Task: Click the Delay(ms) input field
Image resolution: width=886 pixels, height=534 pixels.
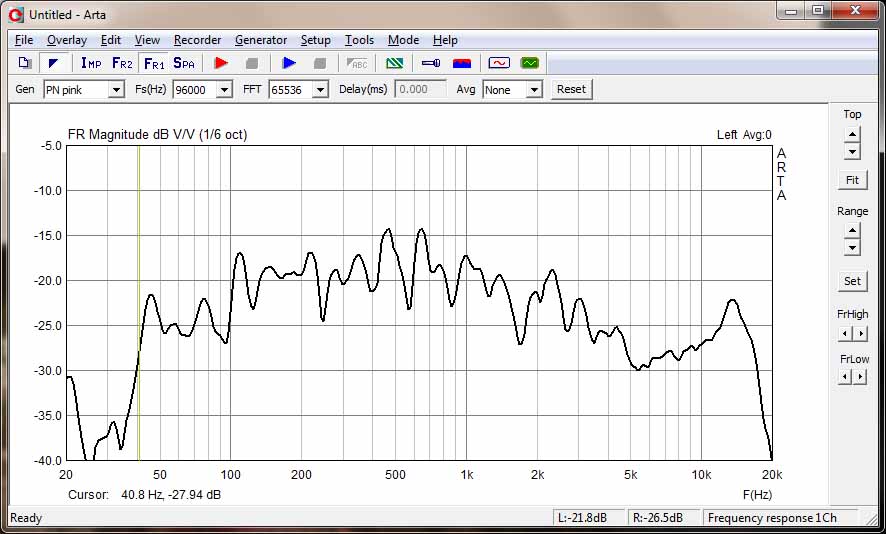Action: point(420,89)
